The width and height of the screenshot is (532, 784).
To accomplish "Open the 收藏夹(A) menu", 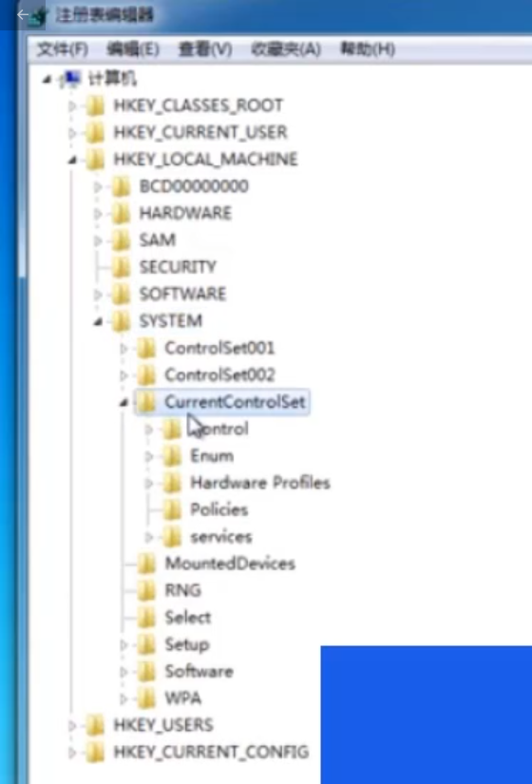I will (286, 49).
